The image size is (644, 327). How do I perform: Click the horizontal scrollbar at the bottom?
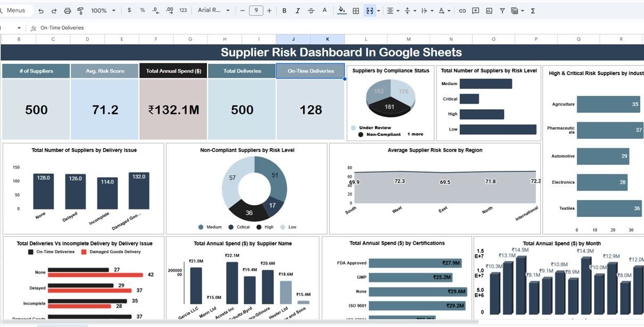point(240,322)
